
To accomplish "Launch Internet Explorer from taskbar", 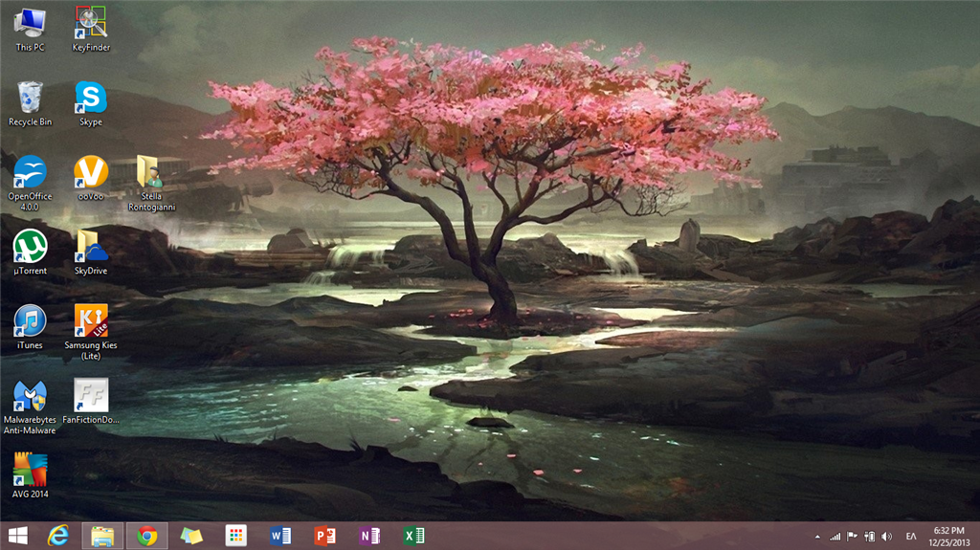I will tap(58, 536).
